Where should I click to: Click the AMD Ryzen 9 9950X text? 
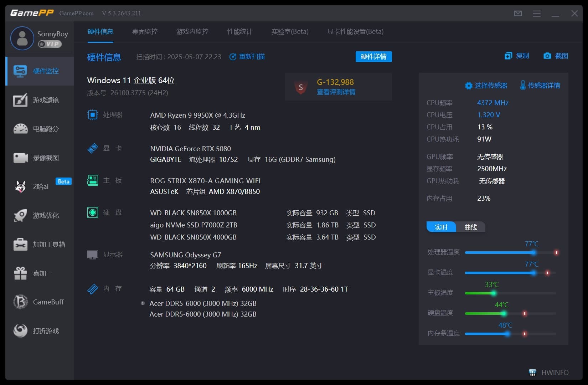pyautogui.click(x=198, y=115)
